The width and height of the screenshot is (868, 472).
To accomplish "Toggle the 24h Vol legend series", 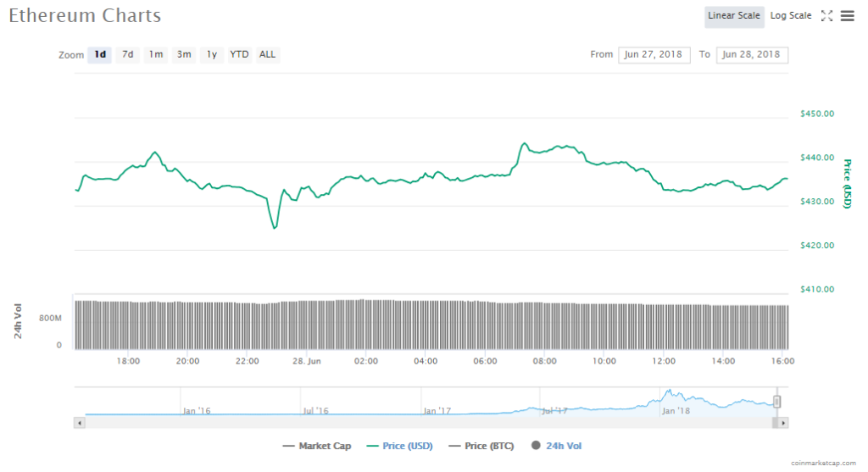I will [x=557, y=446].
